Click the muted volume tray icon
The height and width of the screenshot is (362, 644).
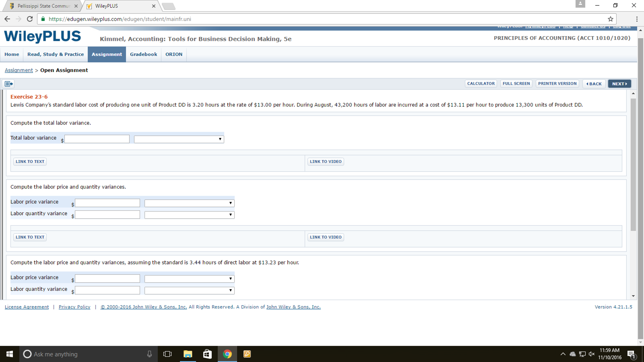pos(592,354)
